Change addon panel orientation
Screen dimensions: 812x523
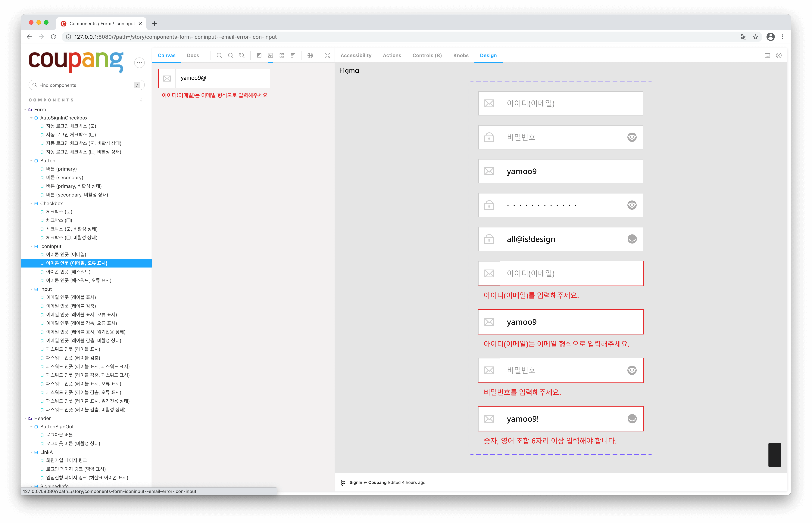(x=767, y=55)
